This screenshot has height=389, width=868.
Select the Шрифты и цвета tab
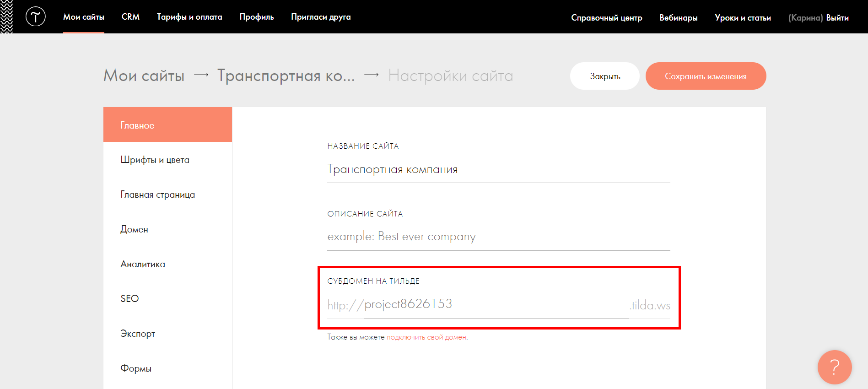(x=155, y=160)
